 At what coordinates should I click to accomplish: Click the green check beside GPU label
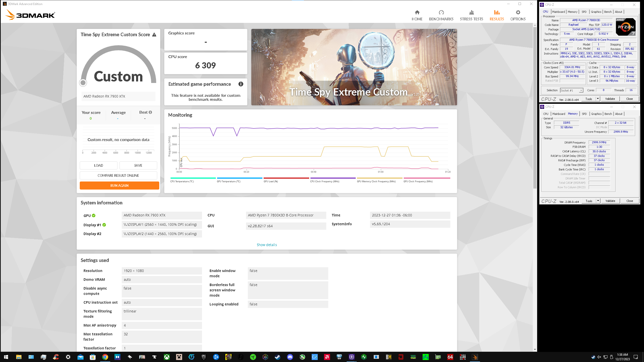click(94, 215)
